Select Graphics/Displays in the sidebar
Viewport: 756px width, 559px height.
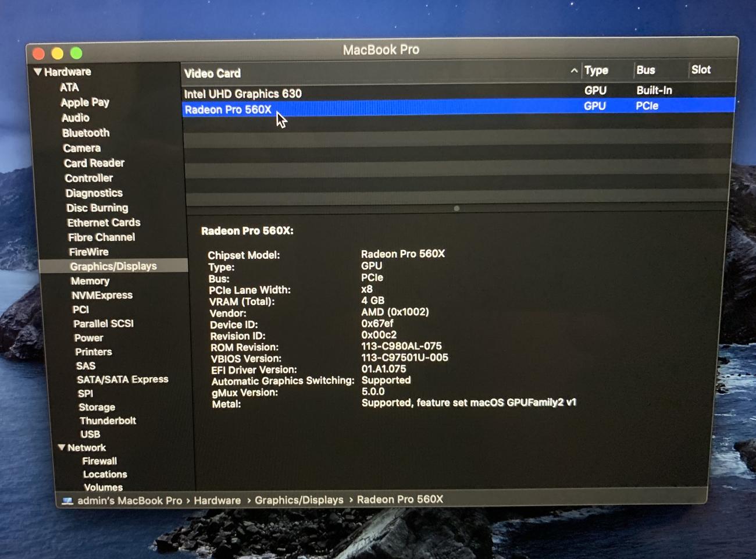(113, 266)
